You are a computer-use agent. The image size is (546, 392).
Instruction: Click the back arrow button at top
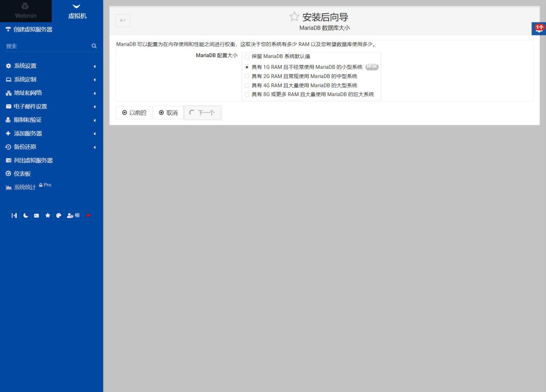(x=123, y=20)
